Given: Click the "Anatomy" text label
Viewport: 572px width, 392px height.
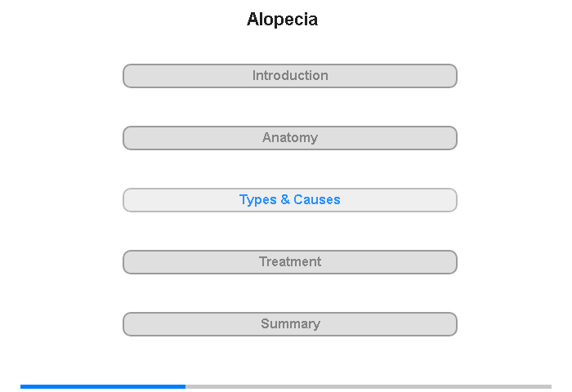Looking at the screenshot, I should tap(290, 138).
